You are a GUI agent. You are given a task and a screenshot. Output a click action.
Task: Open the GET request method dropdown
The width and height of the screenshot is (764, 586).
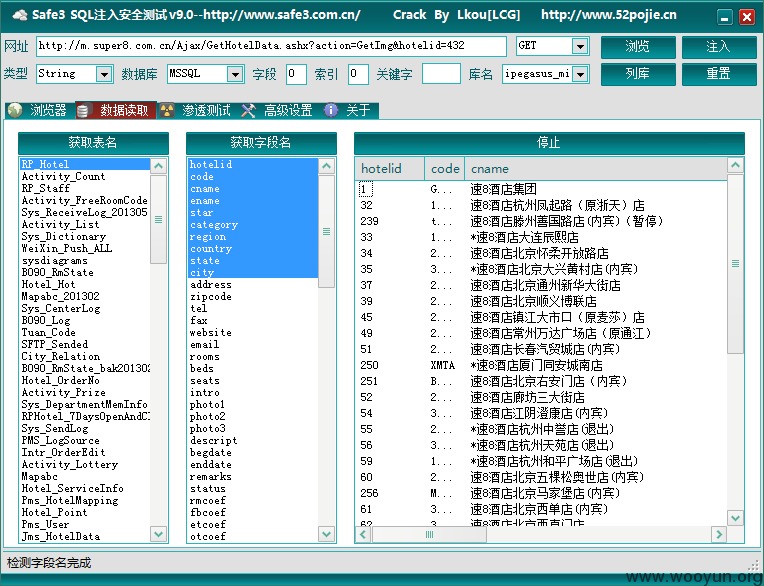point(580,47)
